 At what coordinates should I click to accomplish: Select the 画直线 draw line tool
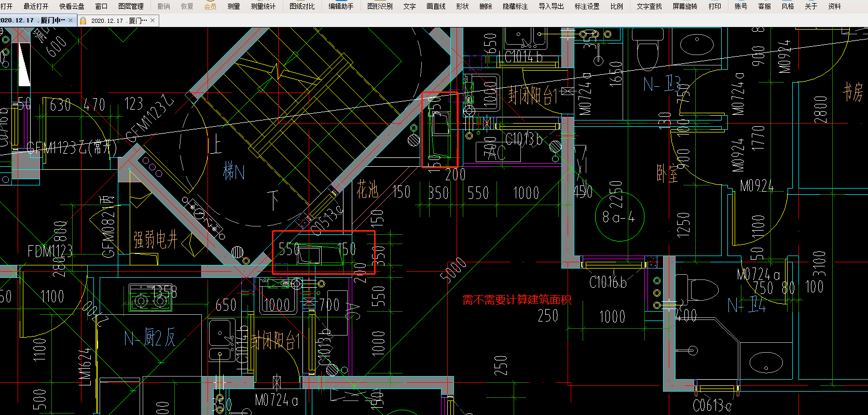[436, 6]
